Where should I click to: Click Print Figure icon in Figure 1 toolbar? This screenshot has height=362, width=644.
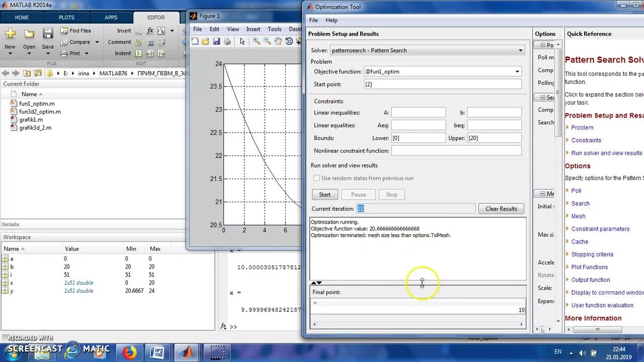click(x=227, y=41)
